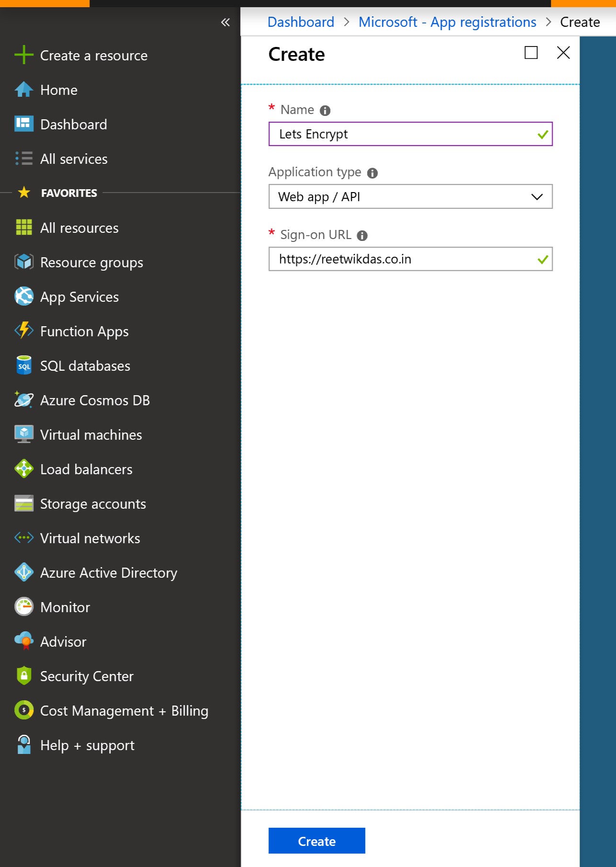616x867 pixels.
Task: Click the Virtual machines monitor icon
Action: click(24, 434)
